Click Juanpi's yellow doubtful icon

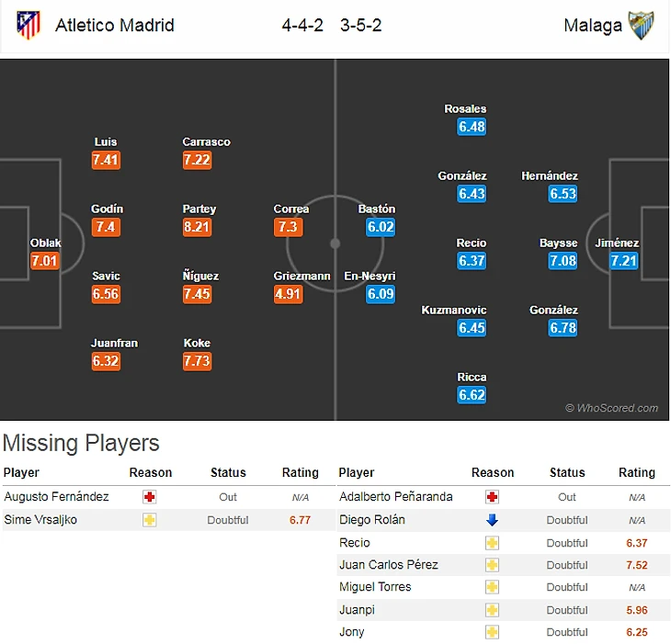pos(492,610)
